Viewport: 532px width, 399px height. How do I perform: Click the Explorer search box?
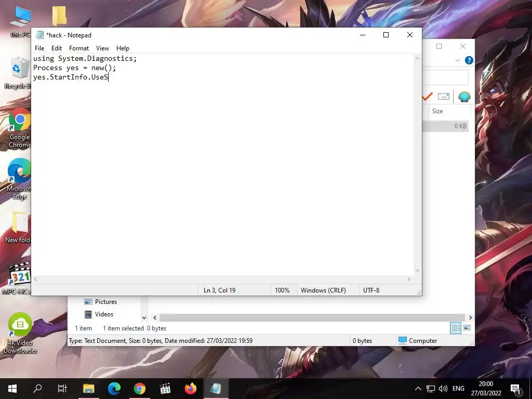click(x=445, y=78)
